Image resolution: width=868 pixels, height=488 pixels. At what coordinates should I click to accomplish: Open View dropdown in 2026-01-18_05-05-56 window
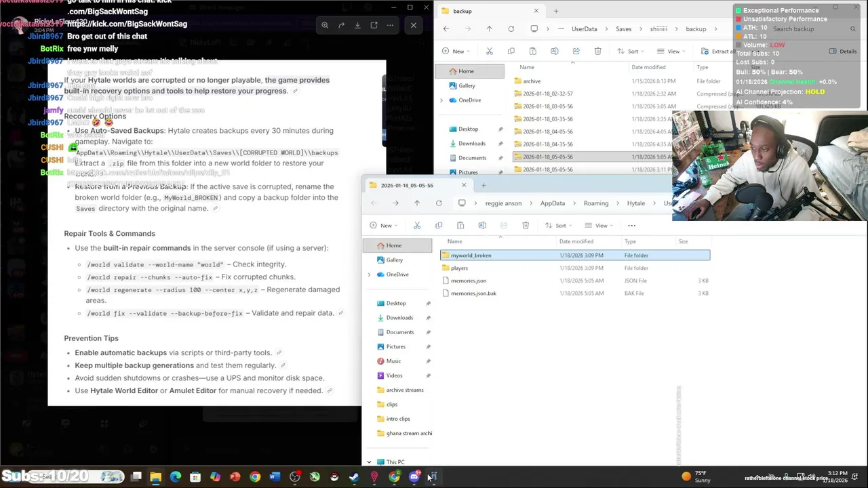tap(601, 225)
